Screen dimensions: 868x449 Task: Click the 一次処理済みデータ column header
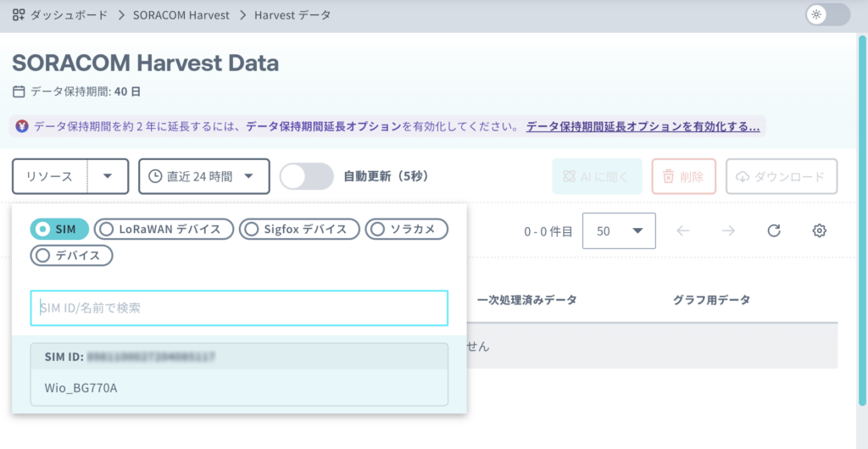[526, 300]
